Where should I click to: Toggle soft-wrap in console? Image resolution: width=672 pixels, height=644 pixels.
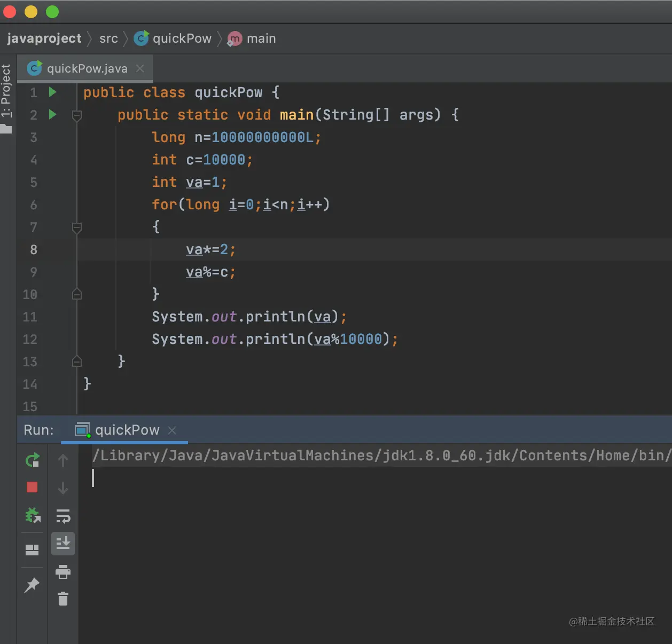(x=63, y=516)
